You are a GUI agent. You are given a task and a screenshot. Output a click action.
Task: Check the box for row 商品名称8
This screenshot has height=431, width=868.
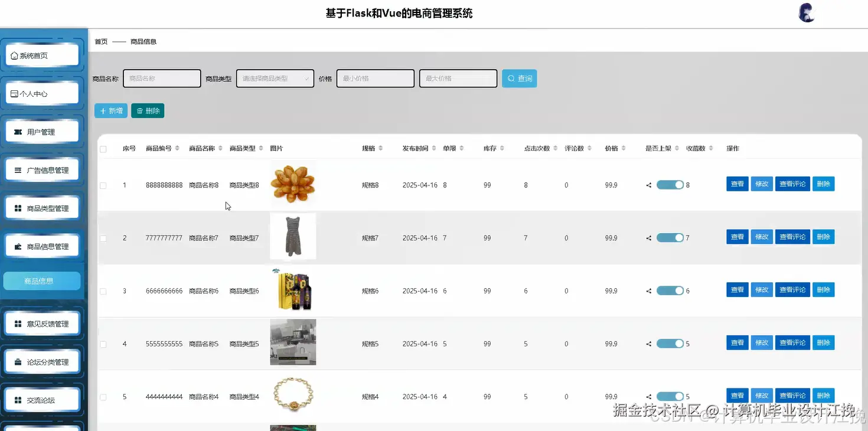click(x=103, y=185)
